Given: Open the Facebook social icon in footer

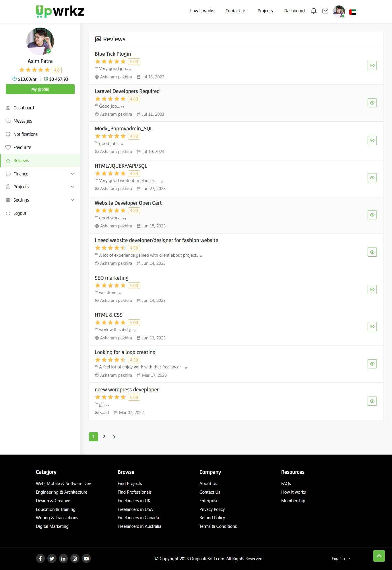Looking at the screenshot, I should coord(40,558).
